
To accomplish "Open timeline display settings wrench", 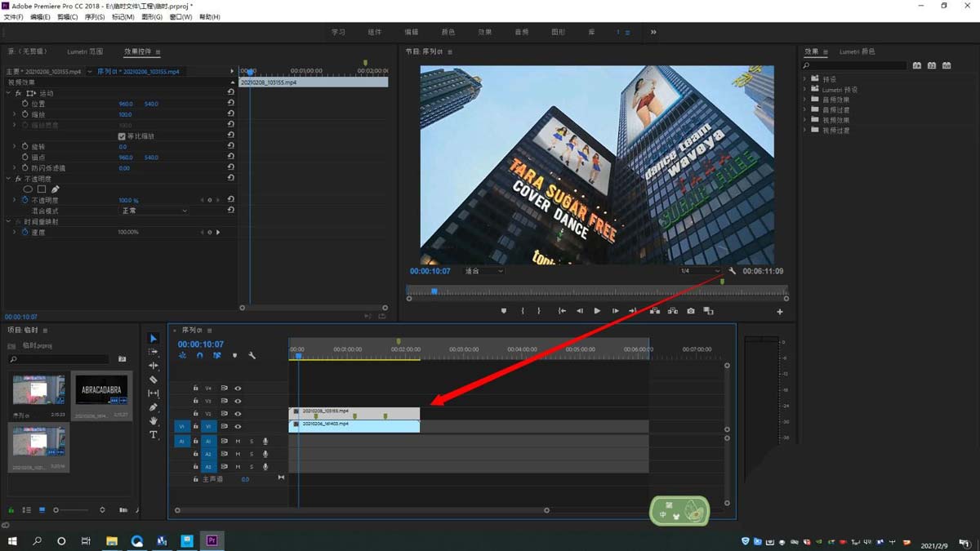I will tap(252, 356).
